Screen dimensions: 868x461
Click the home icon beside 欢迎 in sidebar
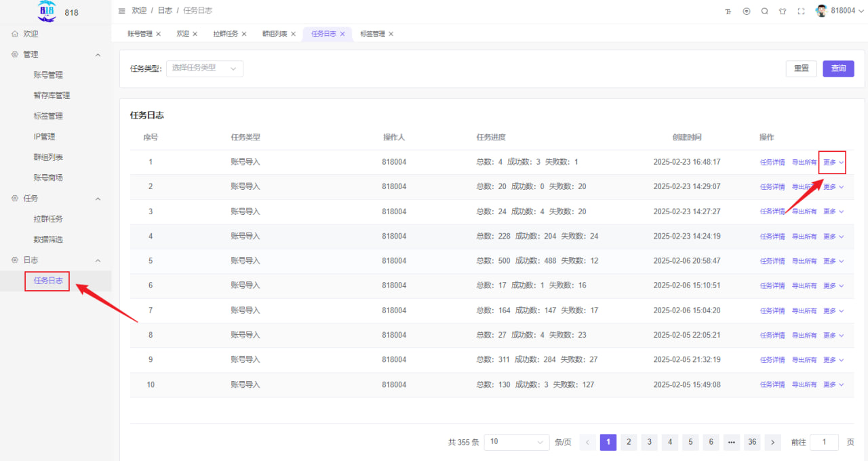(15, 33)
